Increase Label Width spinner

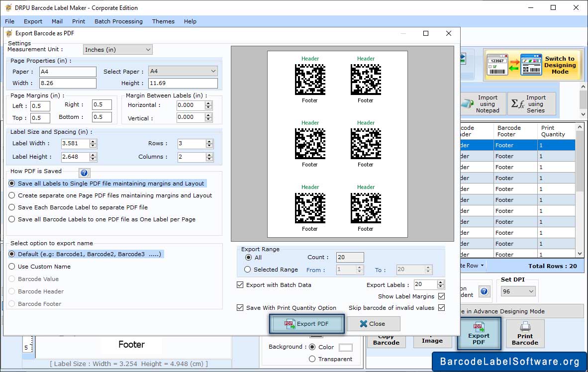(93, 141)
